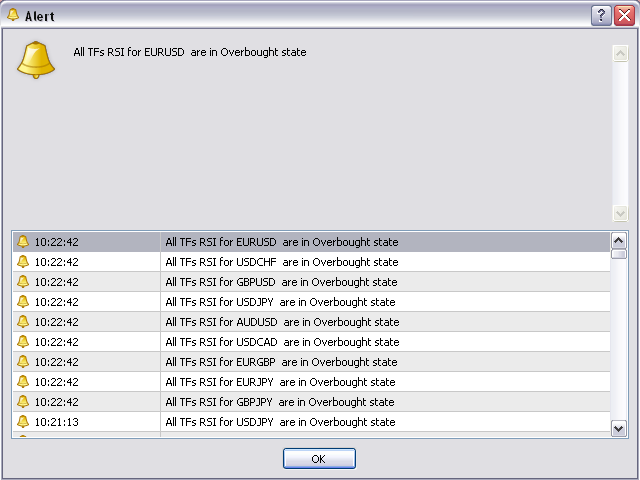Click the bell icon in the EURUSD row
The width and height of the screenshot is (640, 480).
(x=23, y=242)
